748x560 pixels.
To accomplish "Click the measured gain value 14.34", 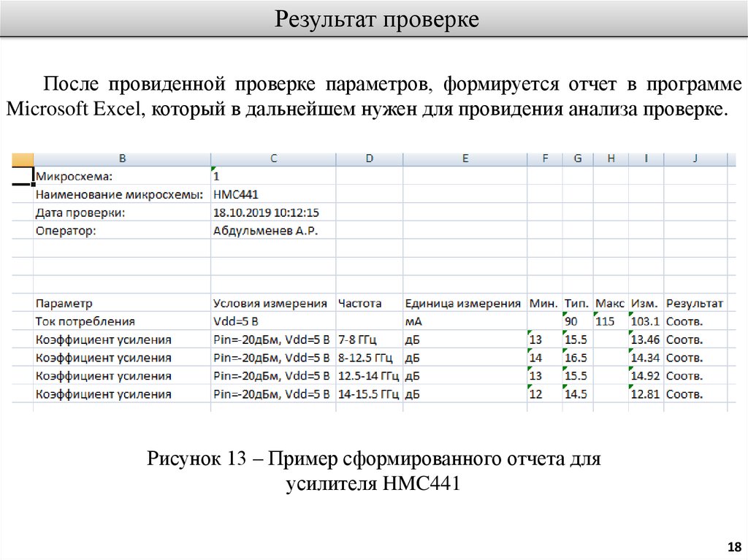I will pyautogui.click(x=645, y=358).
